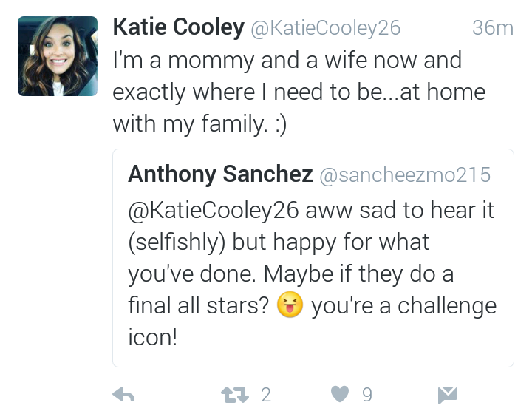Send tweet via direct message icon

[x=448, y=395]
